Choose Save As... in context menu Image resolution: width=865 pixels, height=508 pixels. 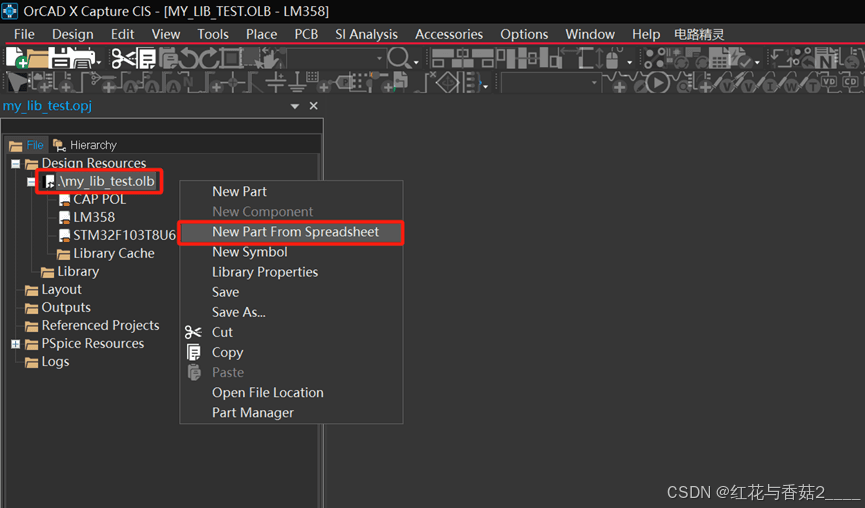pyautogui.click(x=291, y=312)
